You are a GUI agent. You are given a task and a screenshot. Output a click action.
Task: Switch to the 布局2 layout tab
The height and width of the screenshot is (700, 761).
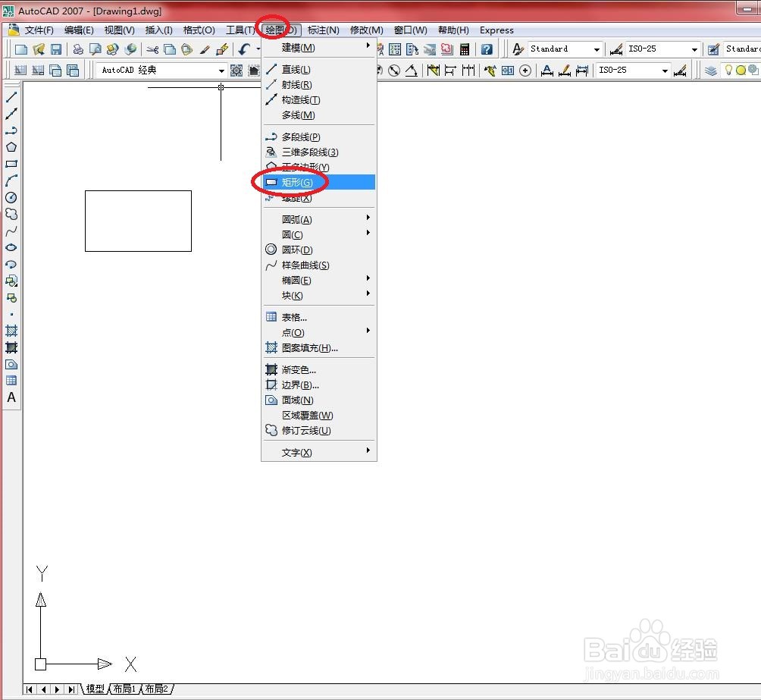(x=156, y=689)
